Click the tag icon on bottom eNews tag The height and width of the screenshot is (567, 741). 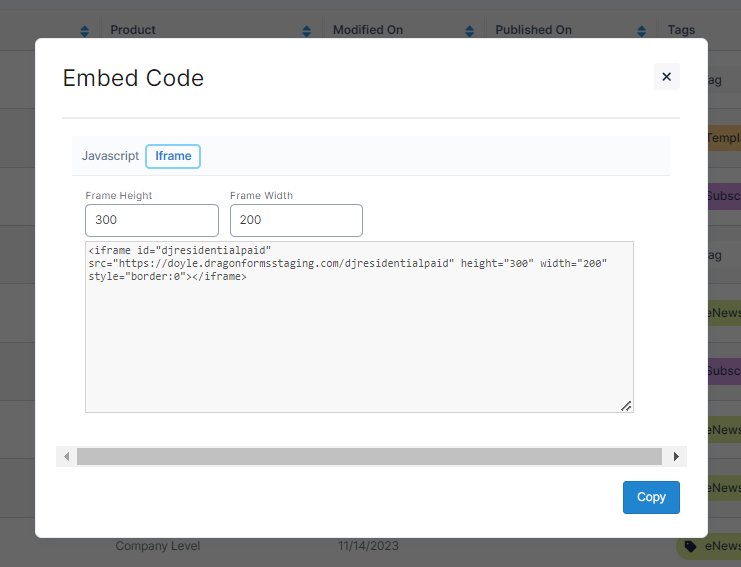click(690, 546)
